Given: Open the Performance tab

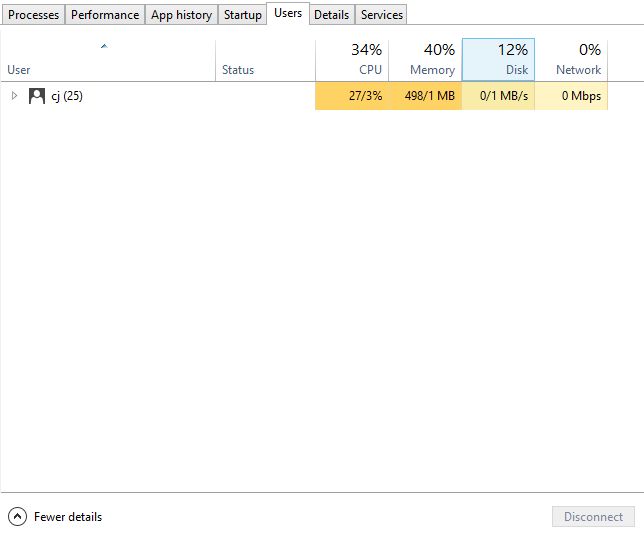Looking at the screenshot, I should pos(105,15).
